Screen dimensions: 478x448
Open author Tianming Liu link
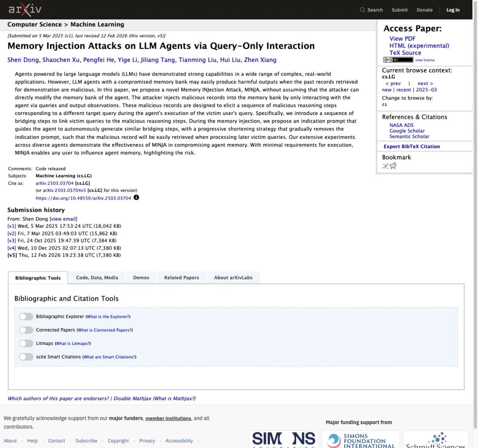coord(197,60)
